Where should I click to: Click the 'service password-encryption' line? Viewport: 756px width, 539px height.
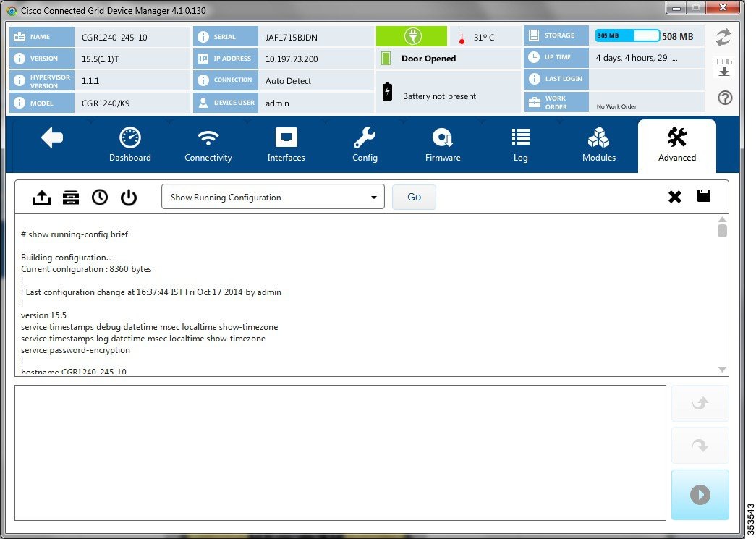pos(76,350)
